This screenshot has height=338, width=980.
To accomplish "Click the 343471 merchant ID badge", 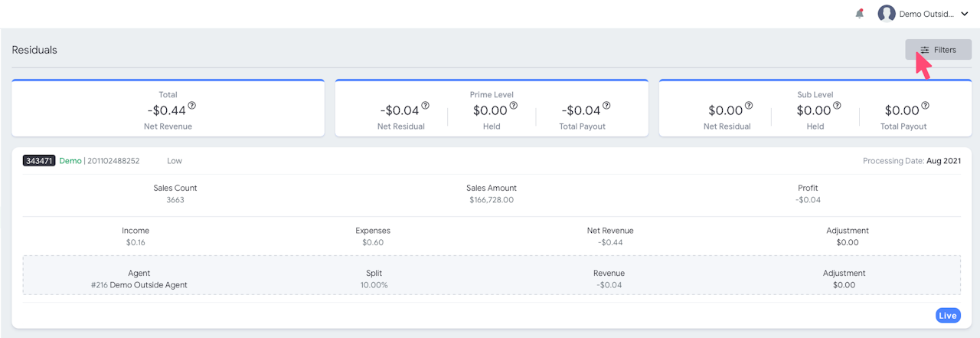I will [x=39, y=161].
